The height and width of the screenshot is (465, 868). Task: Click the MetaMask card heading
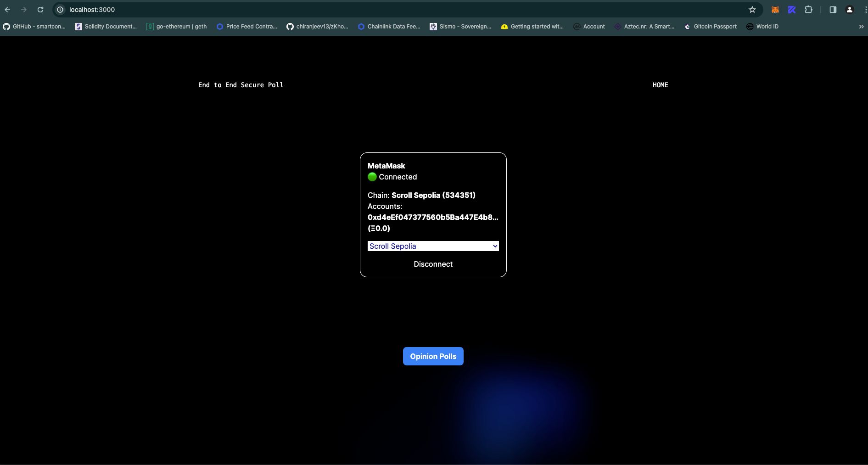(386, 166)
